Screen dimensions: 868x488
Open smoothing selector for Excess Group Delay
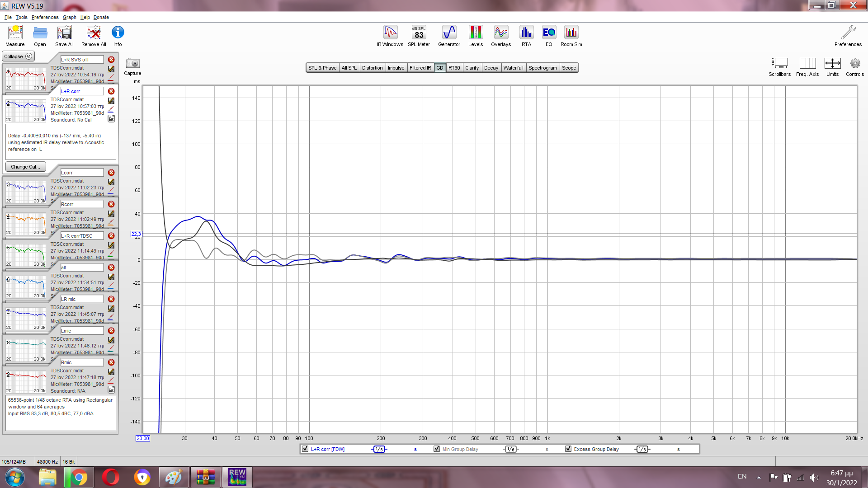(x=642, y=449)
